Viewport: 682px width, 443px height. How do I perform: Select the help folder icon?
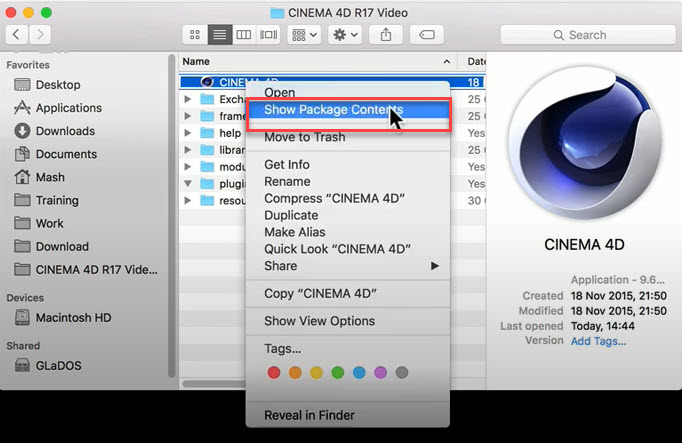pos(207,133)
